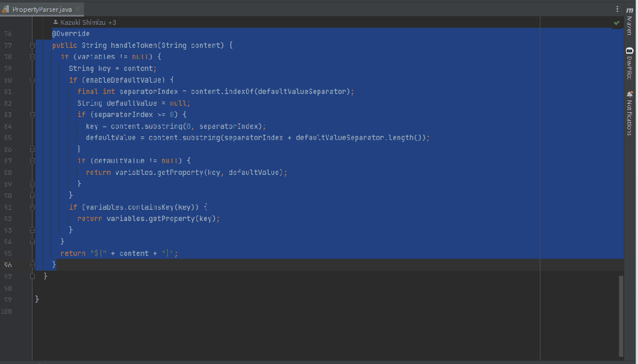Viewport: 638px width, 364px height.
Task: Fold the separatorIndex if block at line 83
Action: (33, 115)
